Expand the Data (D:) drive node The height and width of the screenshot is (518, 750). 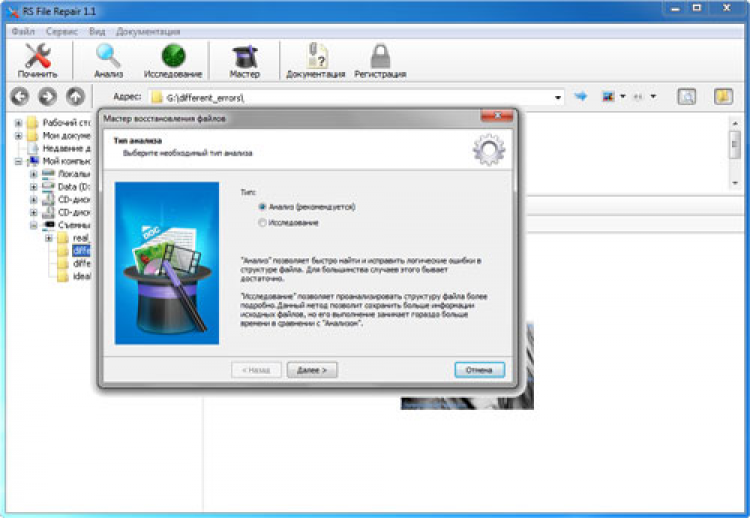(x=33, y=187)
